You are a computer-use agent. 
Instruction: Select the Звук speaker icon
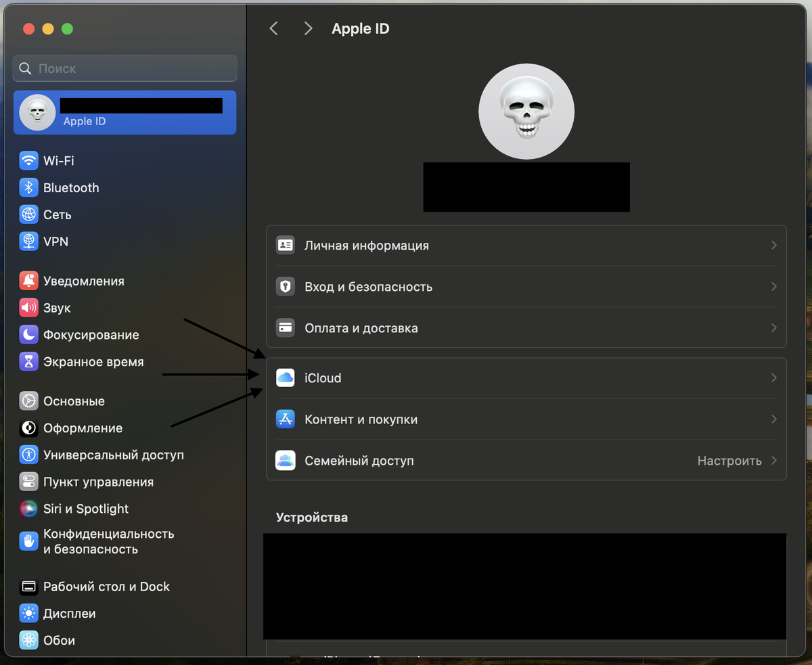28,308
